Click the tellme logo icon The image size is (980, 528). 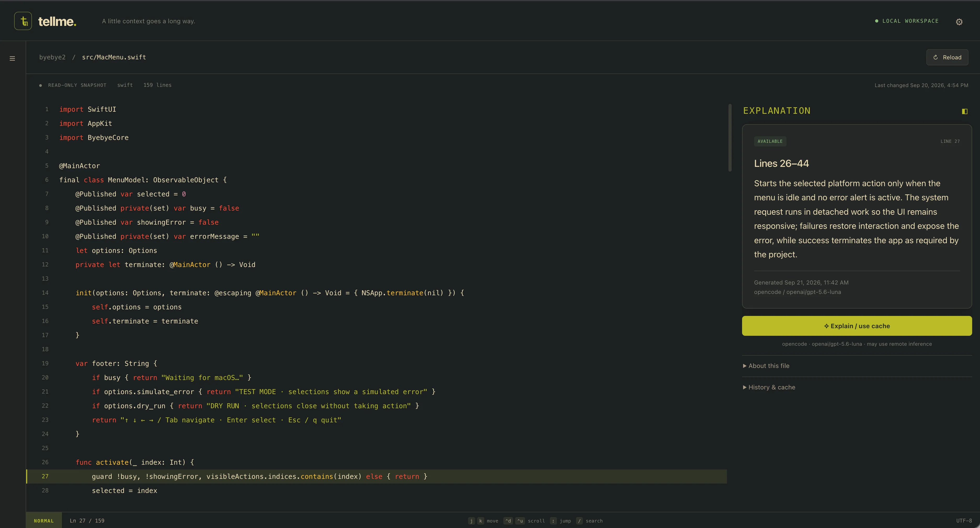click(23, 21)
